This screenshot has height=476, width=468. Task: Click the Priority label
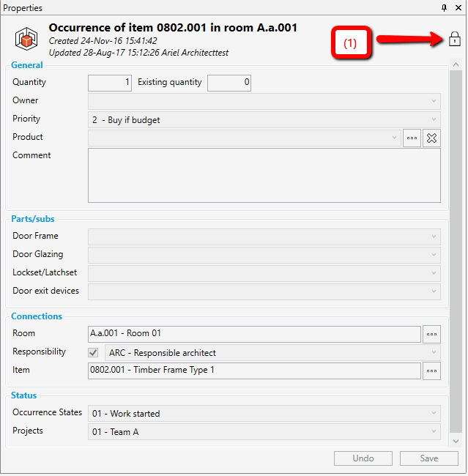26,119
